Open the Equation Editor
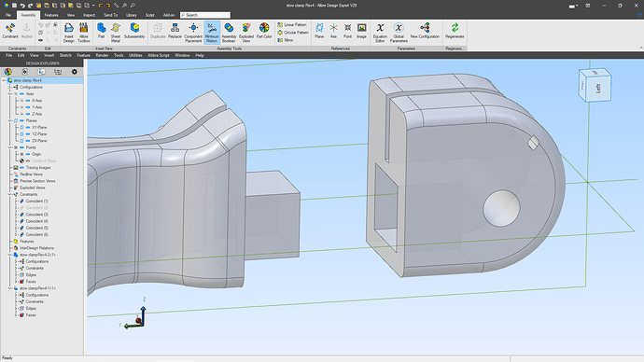 [x=380, y=33]
